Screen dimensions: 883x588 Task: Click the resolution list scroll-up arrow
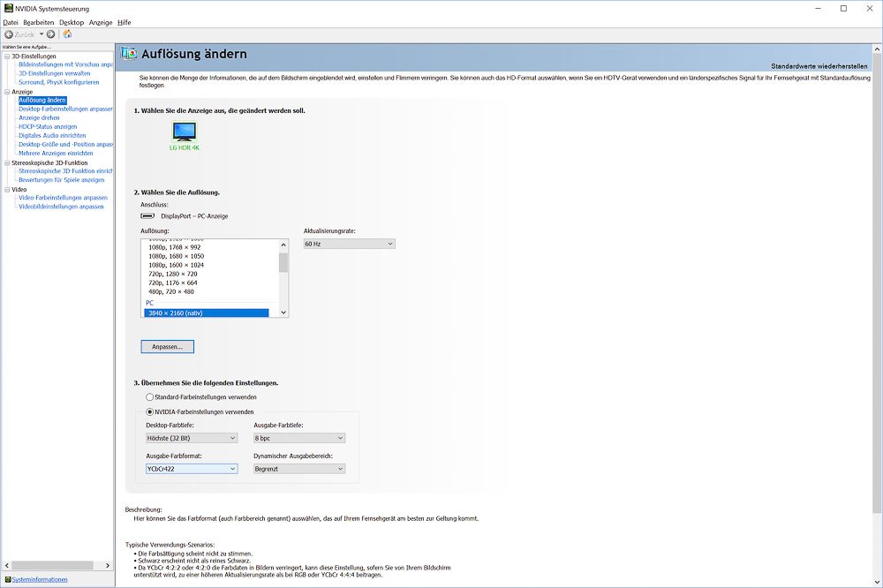pyautogui.click(x=283, y=245)
